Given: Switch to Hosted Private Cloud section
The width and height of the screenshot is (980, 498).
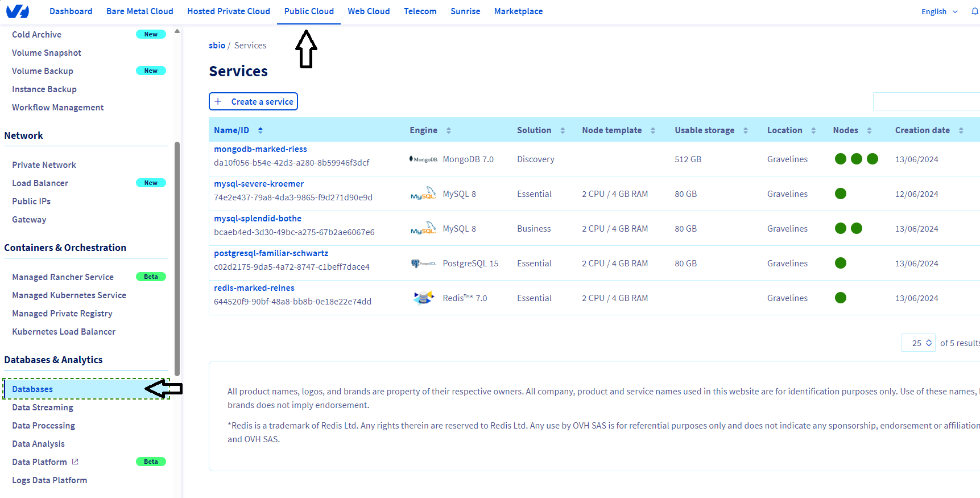Looking at the screenshot, I should [x=229, y=11].
